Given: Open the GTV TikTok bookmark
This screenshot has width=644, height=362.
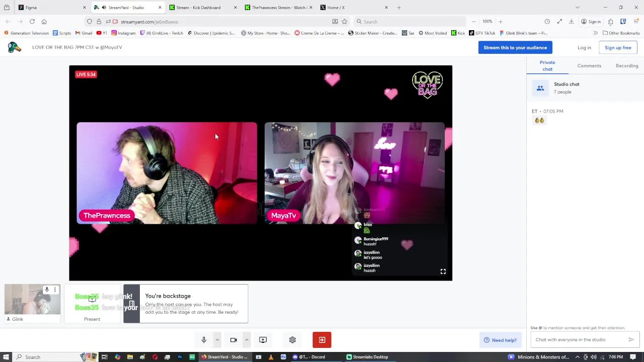Looking at the screenshot, I should coord(482,33).
